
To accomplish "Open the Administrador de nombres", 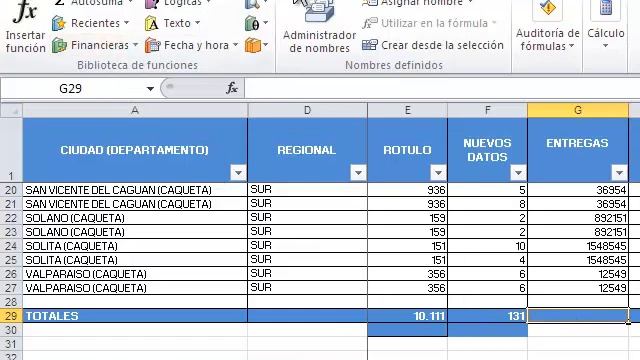I will coord(319,27).
